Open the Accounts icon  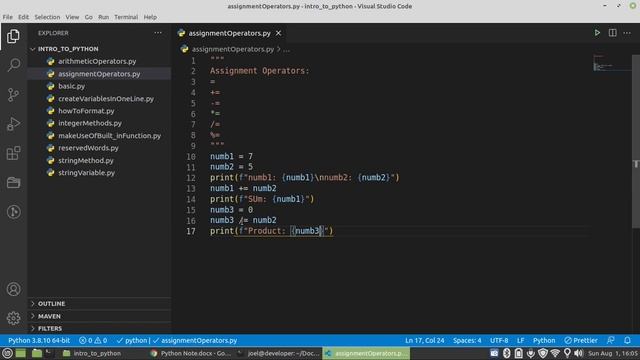[13, 289]
